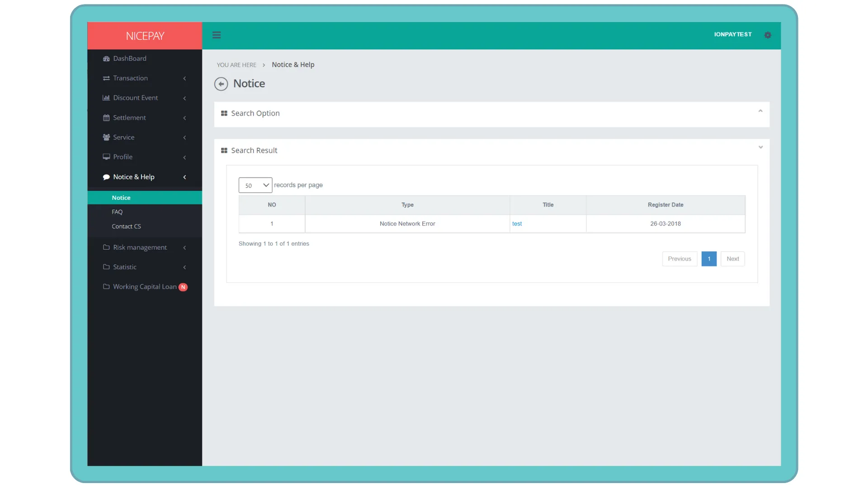Click the red N badge on Working Capital Loan
868x488 pixels.
[183, 287]
